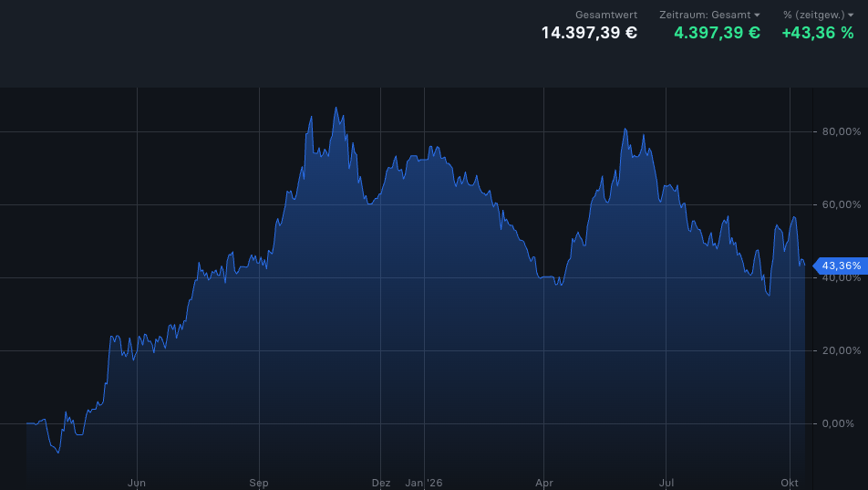The height and width of the screenshot is (490, 868).
Task: Click the 80,00% axis label
Action: coord(842,131)
